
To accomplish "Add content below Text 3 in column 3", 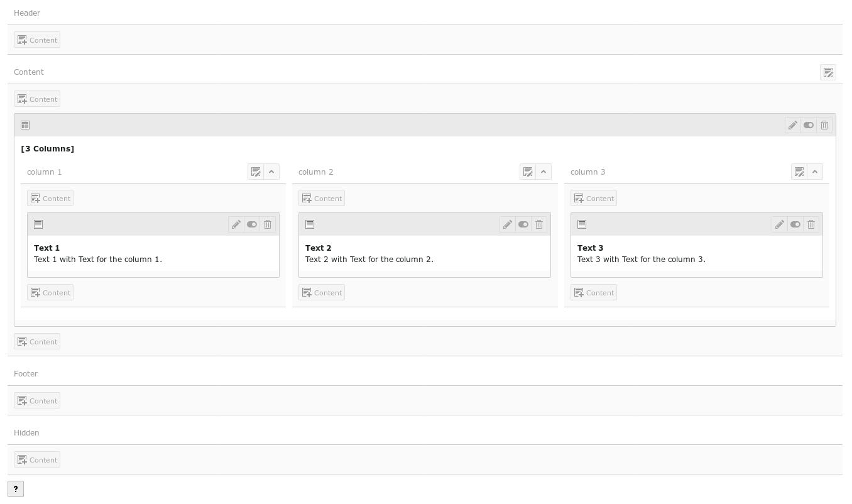I will (x=594, y=292).
